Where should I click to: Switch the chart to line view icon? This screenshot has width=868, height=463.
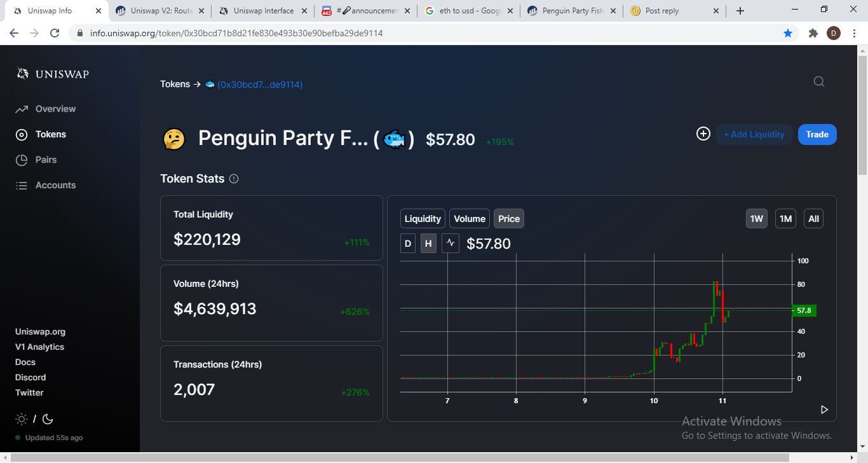[x=451, y=243]
